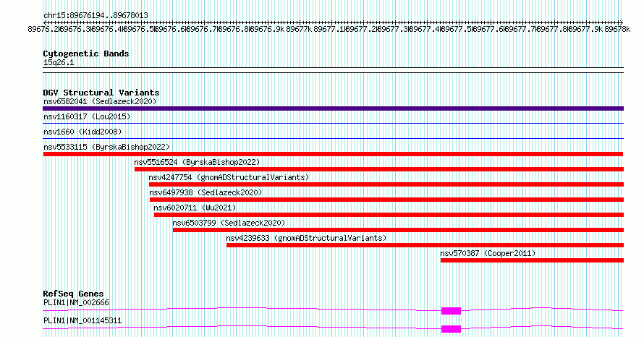Click the 89677k ruler tick label
The image size is (644, 337).
(x=299, y=29)
